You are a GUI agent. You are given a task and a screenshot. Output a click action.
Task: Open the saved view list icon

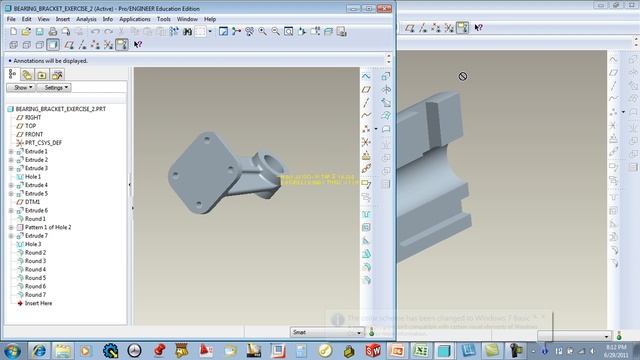click(x=315, y=31)
